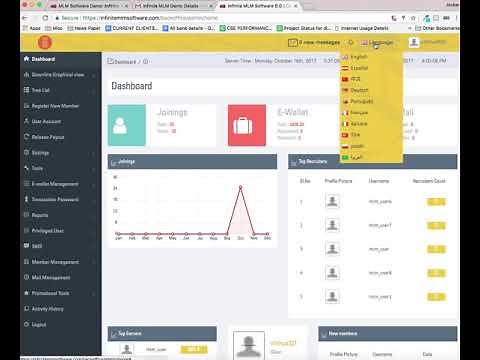This screenshot has width=480, height=360.
Task: Click the Tools wrench icon
Action: (x=26, y=168)
